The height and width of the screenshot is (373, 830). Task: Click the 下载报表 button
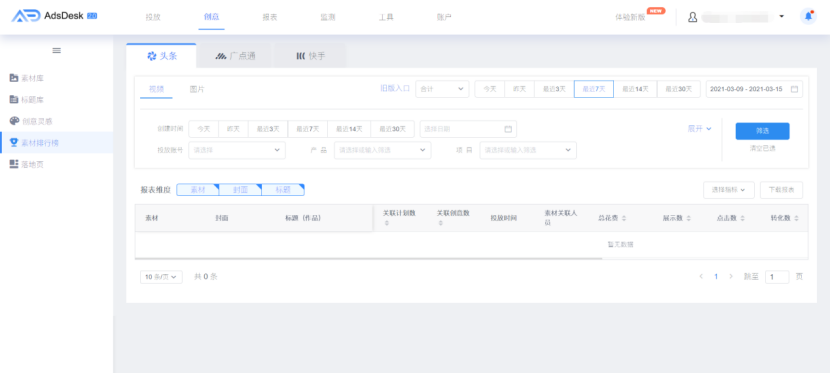point(781,190)
